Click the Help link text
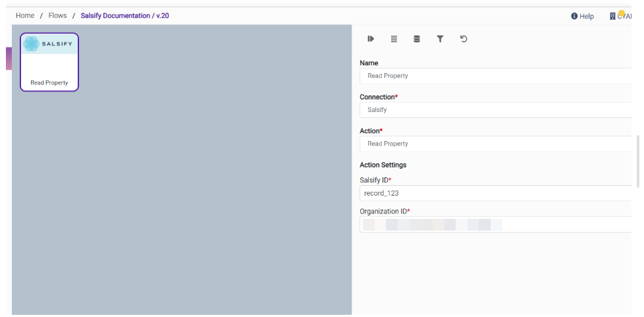644x317 pixels. 587,16
